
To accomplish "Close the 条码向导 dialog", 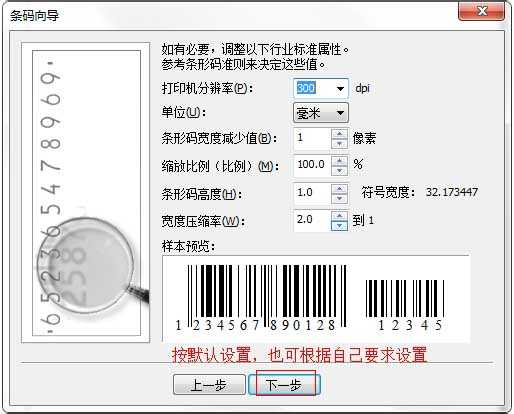I will click(481, 11).
